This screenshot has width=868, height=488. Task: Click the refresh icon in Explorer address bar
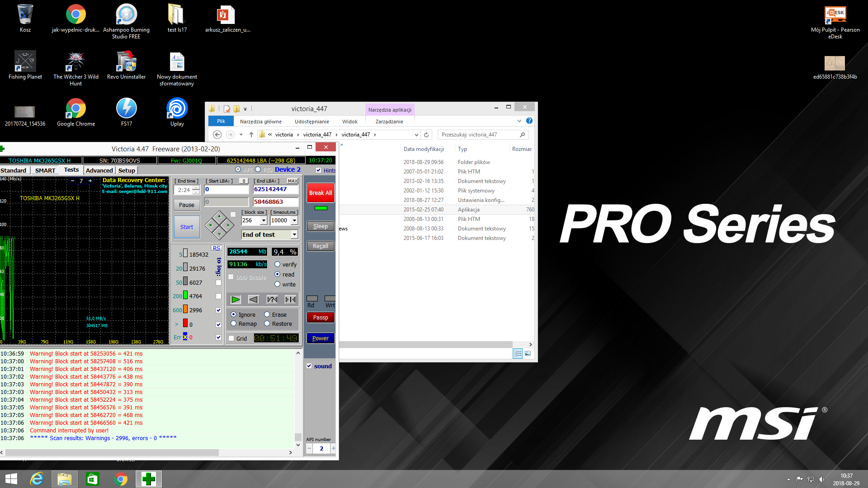[x=426, y=135]
